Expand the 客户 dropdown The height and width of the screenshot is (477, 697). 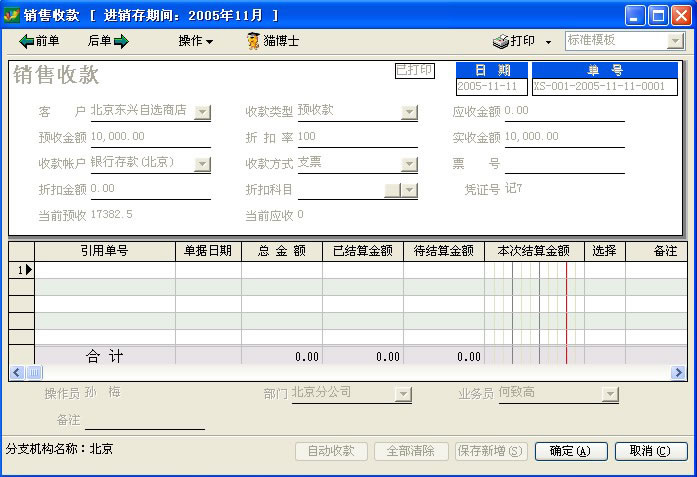[x=202, y=112]
